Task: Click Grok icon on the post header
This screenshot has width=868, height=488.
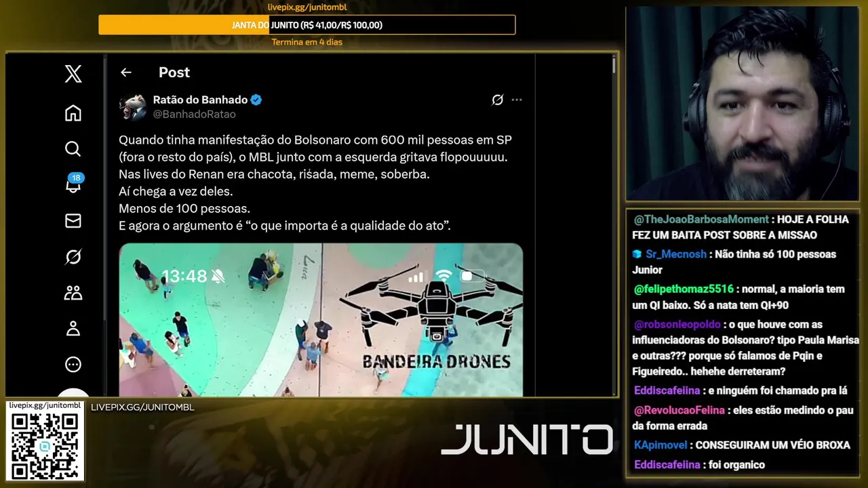Action: tap(497, 100)
